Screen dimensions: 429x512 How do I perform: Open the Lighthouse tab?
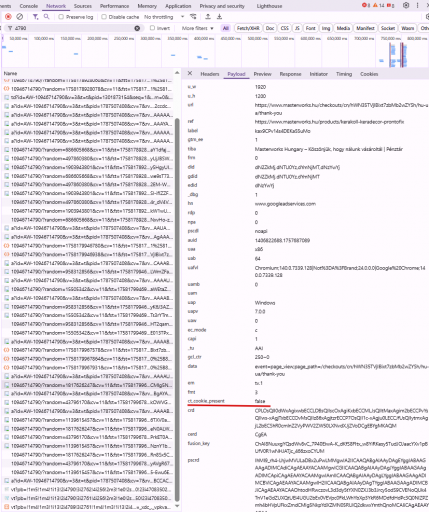click(x=269, y=6)
